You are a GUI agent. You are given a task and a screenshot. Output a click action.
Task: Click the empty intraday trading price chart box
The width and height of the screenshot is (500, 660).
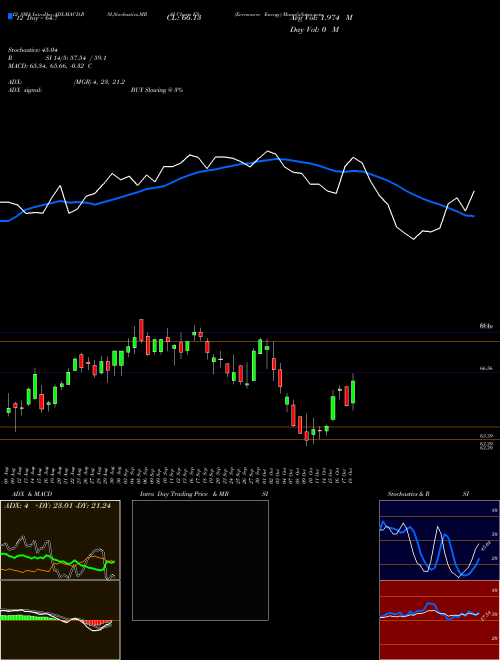tap(200, 560)
